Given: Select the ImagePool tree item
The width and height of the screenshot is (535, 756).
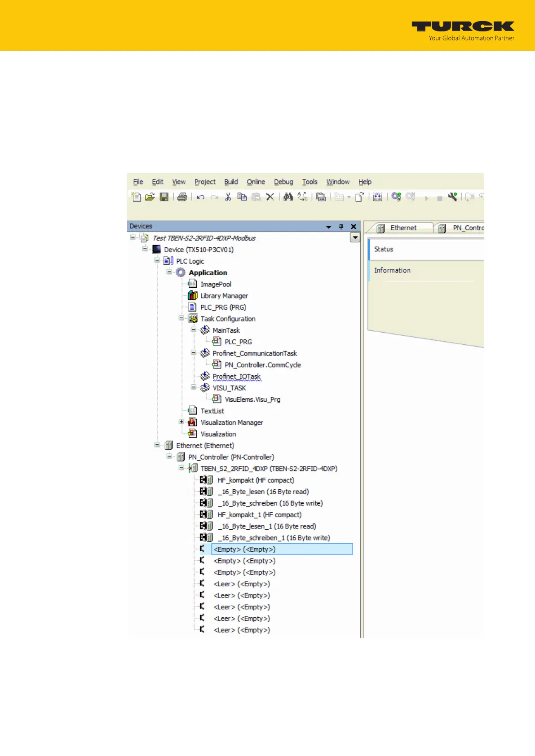Looking at the screenshot, I should click(x=216, y=284).
